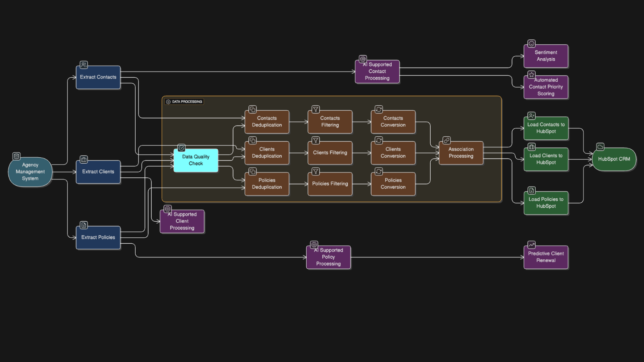Click the filter icon on Contacts Filtering
Screen dimensions: 644x362
[x=316, y=109]
